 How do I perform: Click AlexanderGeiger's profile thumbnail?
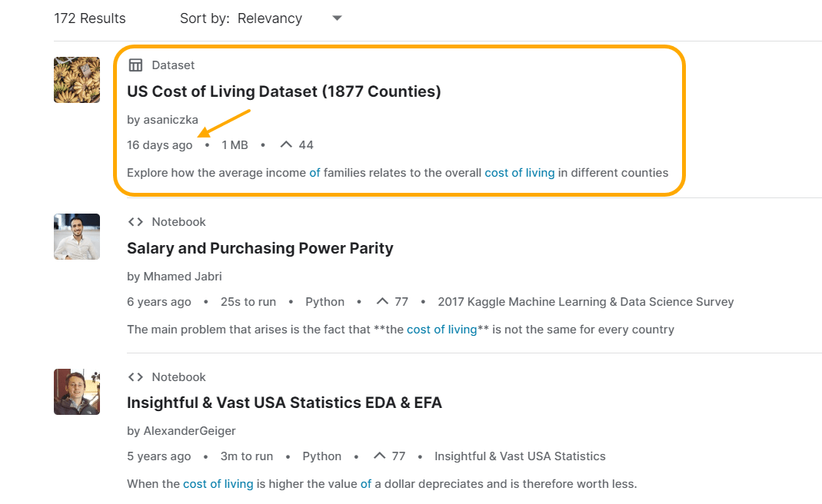[76, 391]
